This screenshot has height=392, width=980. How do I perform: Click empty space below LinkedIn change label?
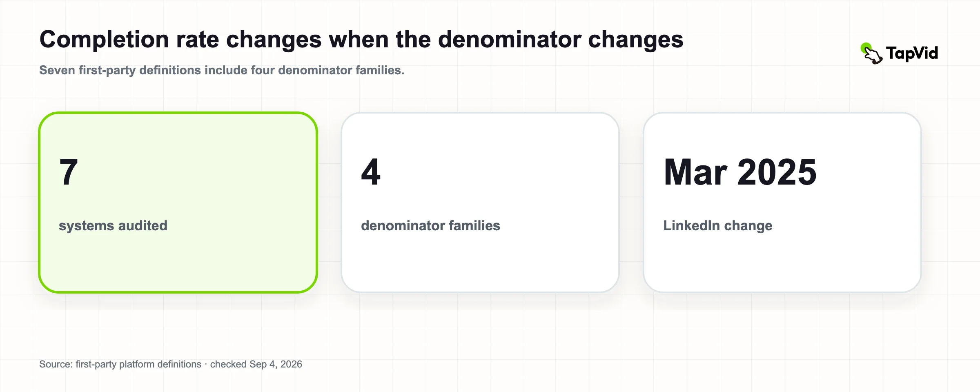(x=782, y=261)
